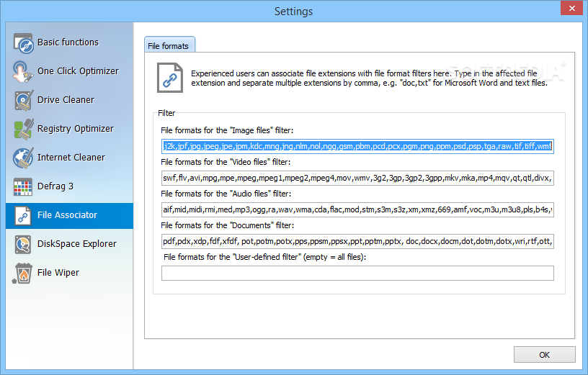This screenshot has height=375, width=588.
Task: Place cursor in the Documents filter field
Action: pos(357,241)
